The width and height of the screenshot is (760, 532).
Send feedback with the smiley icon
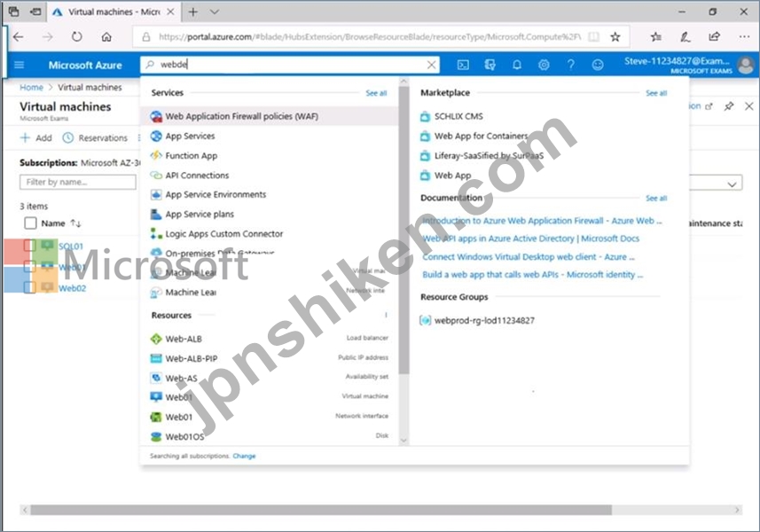tap(598, 65)
